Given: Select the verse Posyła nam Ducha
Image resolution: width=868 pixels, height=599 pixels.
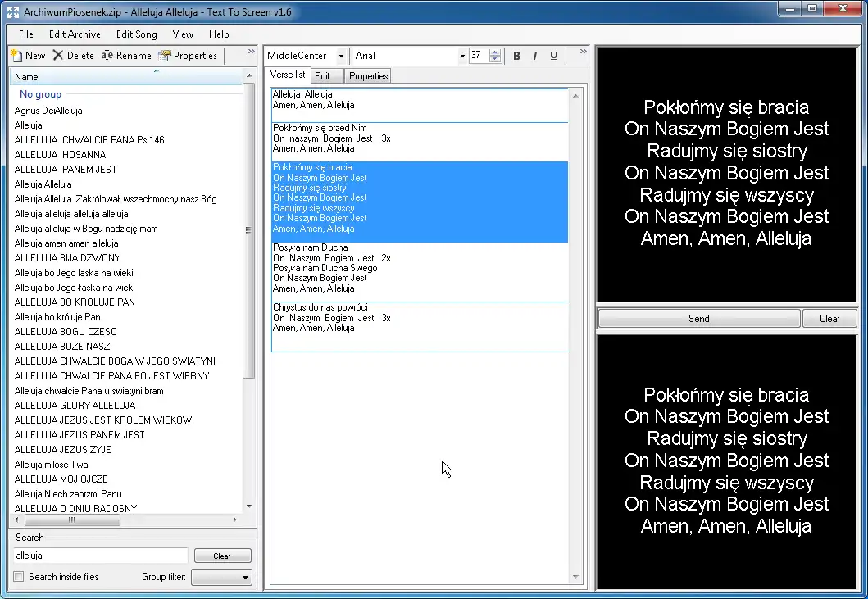Looking at the screenshot, I should pos(420,272).
